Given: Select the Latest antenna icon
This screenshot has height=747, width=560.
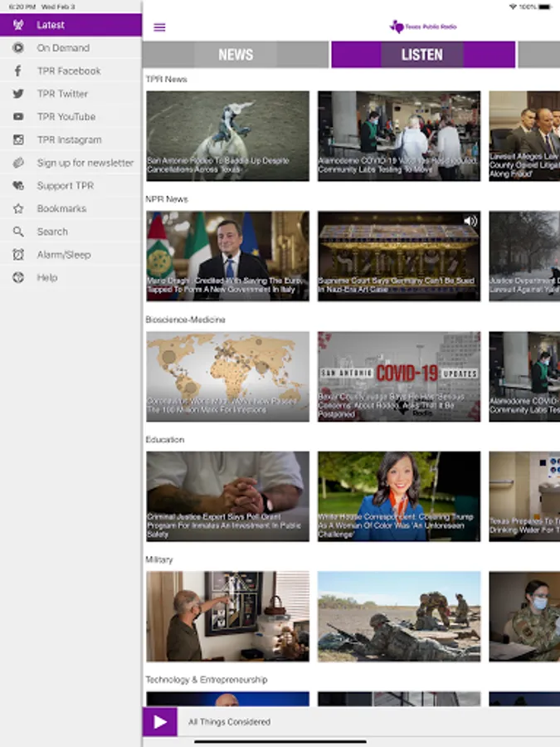Looking at the screenshot, I should coord(18,25).
